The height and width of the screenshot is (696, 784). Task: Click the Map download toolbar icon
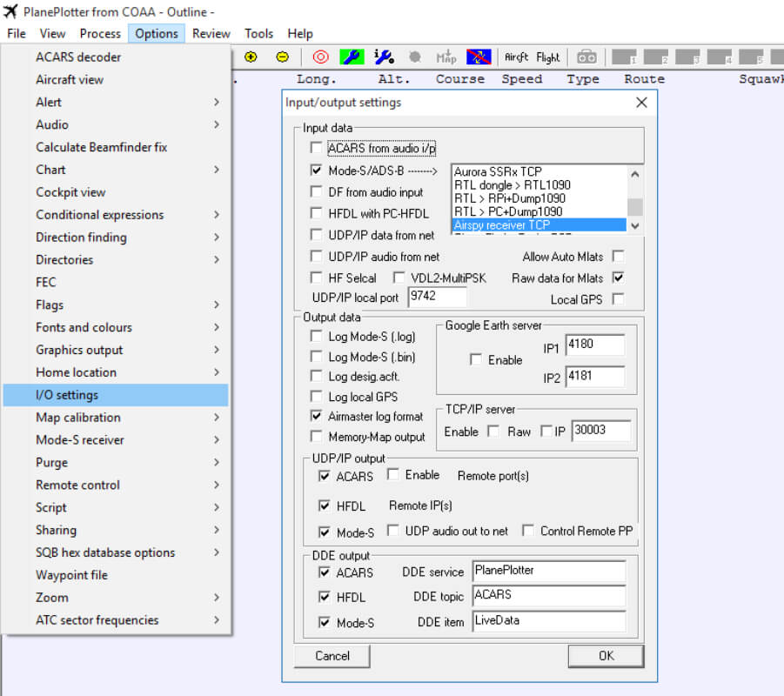pos(446,57)
